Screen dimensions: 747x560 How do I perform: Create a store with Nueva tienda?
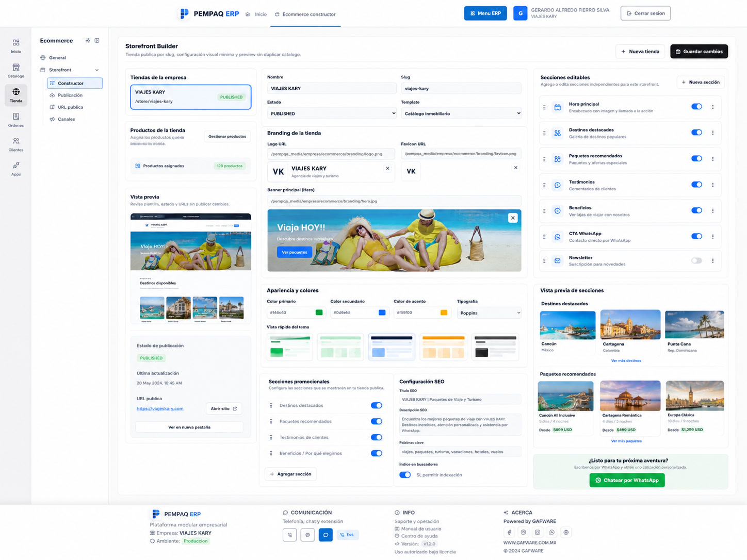pos(640,52)
